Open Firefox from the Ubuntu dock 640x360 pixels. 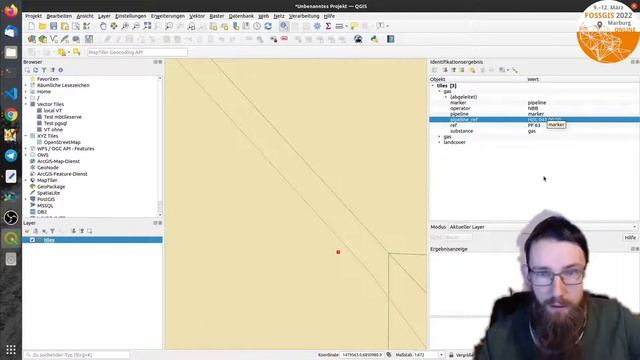pos(11,10)
